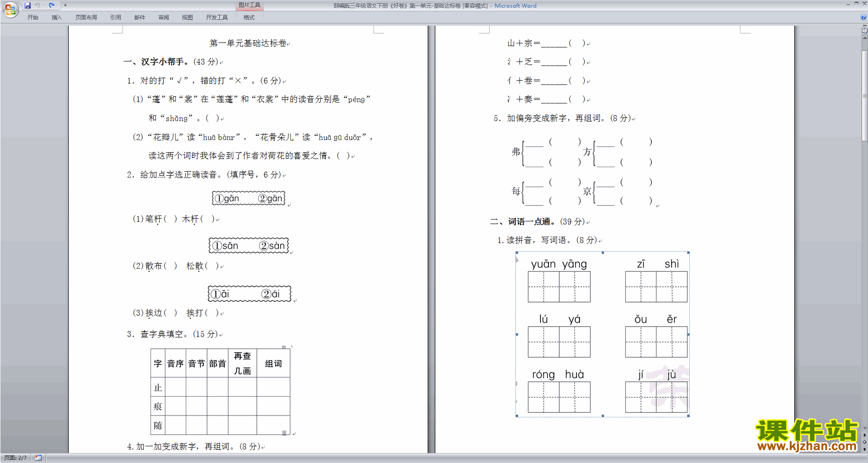This screenshot has width=868, height=463.
Task: Click table cell containing 随
Action: [158, 426]
